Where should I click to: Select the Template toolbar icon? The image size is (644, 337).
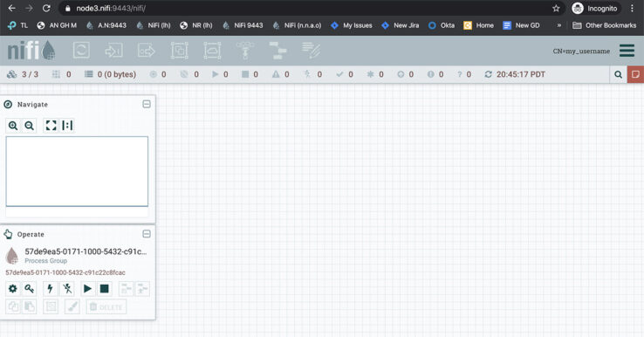coord(278,51)
